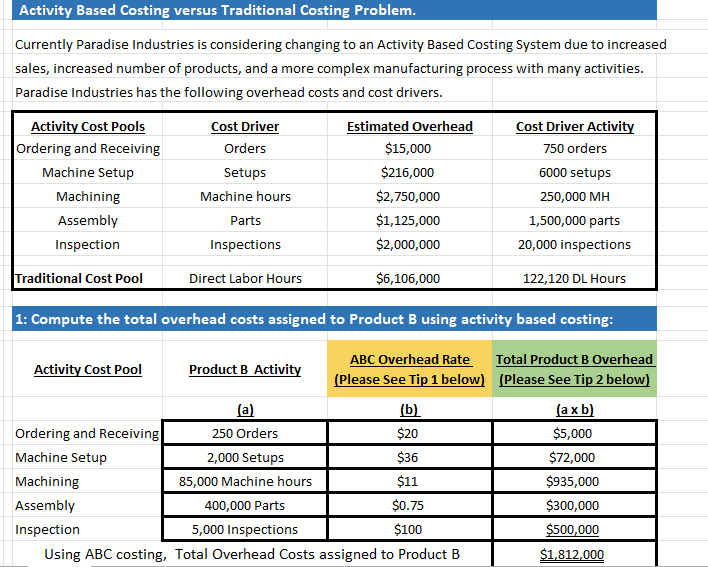This screenshot has height=567, width=708.
Task: Select the '400,000 Parts' cell
Action: [x=245, y=505]
